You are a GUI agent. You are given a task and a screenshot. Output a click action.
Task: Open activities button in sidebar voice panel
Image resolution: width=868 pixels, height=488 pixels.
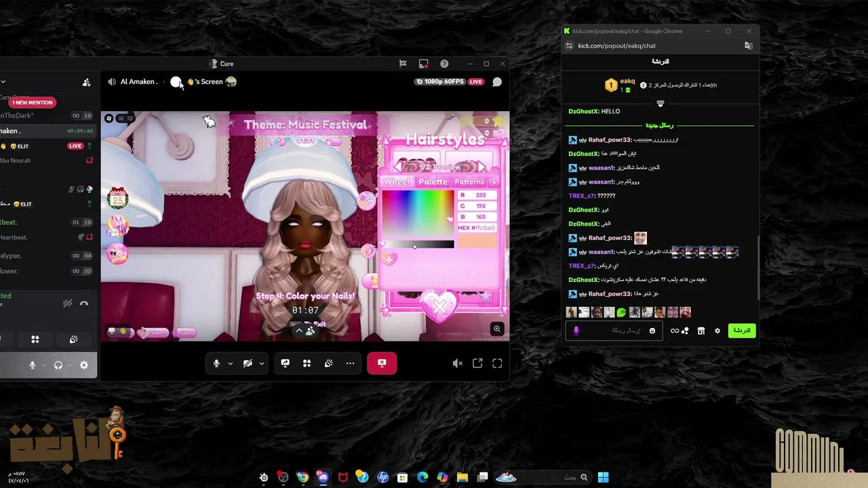[x=35, y=339]
